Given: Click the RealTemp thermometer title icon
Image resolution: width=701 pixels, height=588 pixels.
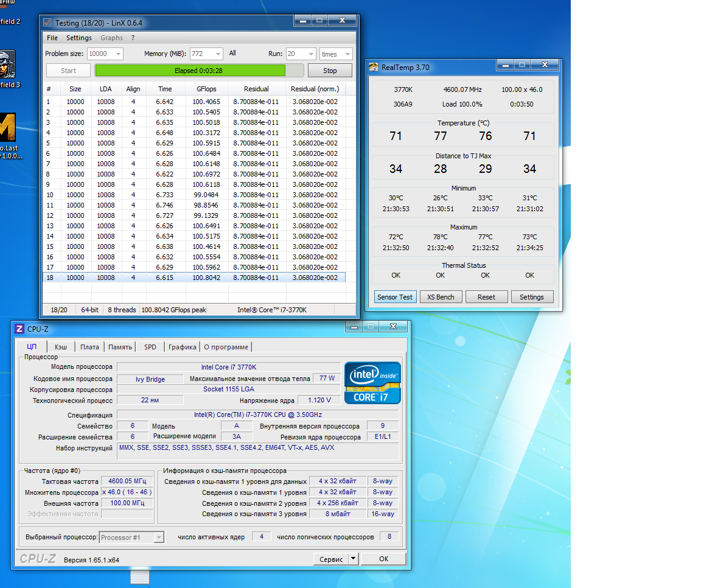Looking at the screenshot, I should tap(374, 68).
